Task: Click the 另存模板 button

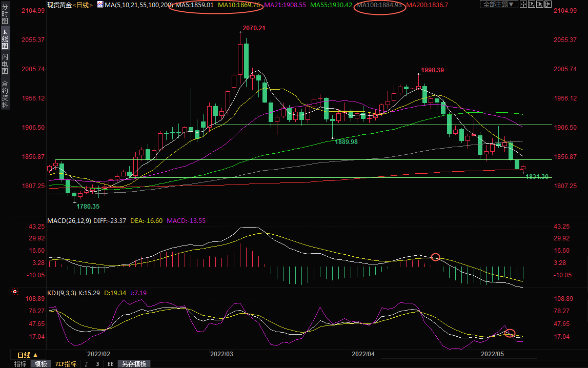Action: pos(134,364)
